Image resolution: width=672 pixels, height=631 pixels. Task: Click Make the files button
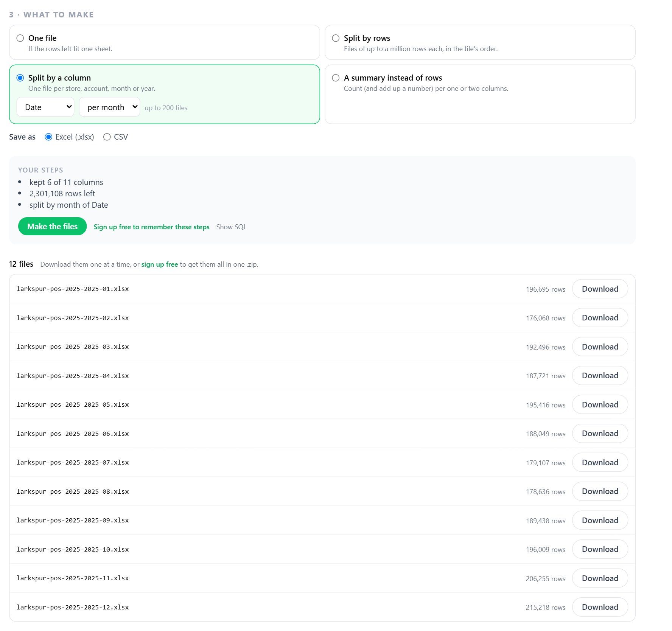[53, 226]
